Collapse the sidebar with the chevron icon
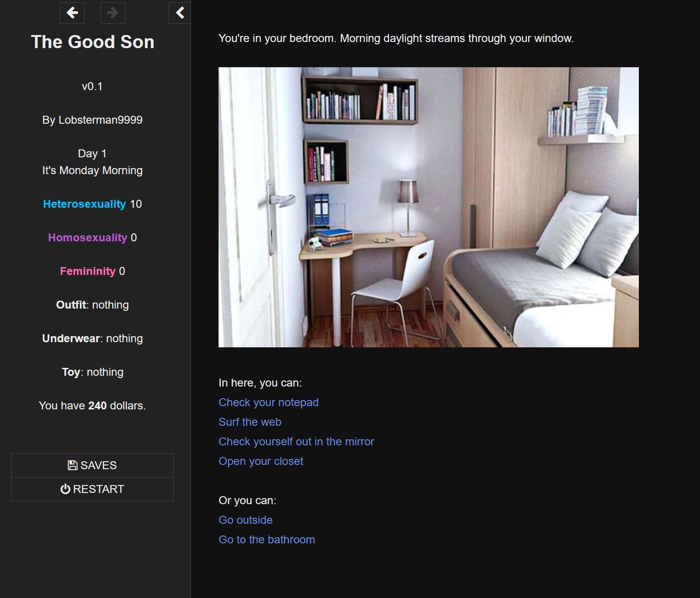700x598 pixels. [x=179, y=13]
